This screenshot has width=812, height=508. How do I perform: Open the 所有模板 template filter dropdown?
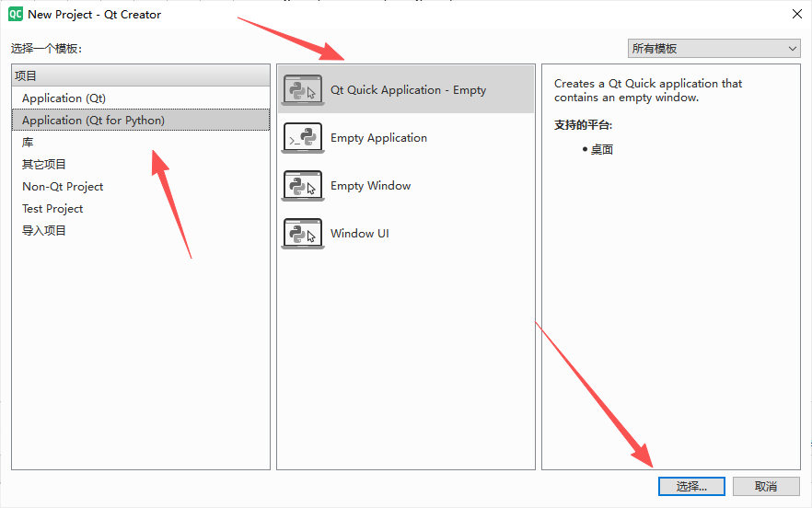coord(714,49)
